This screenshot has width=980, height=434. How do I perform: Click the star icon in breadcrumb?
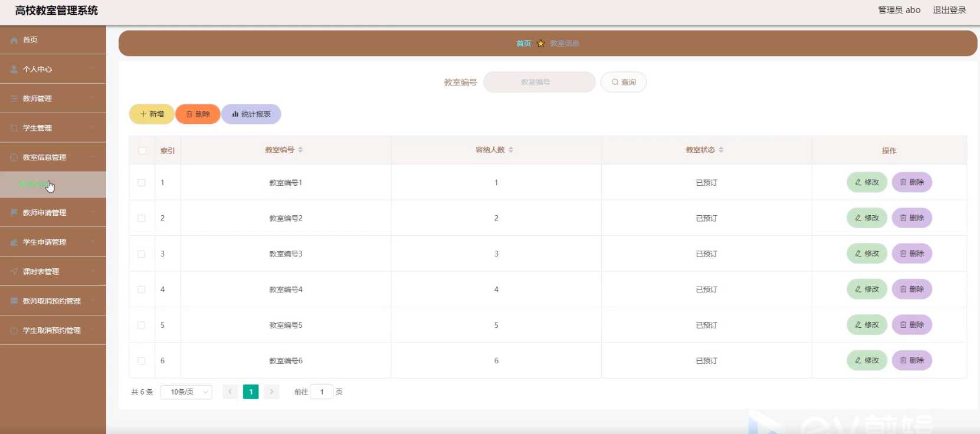[540, 44]
